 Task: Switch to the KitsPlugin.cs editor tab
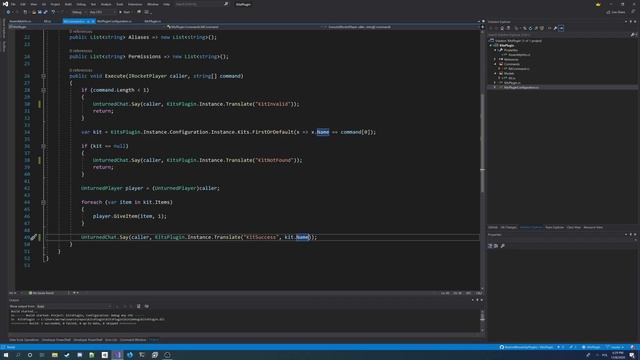pos(152,21)
